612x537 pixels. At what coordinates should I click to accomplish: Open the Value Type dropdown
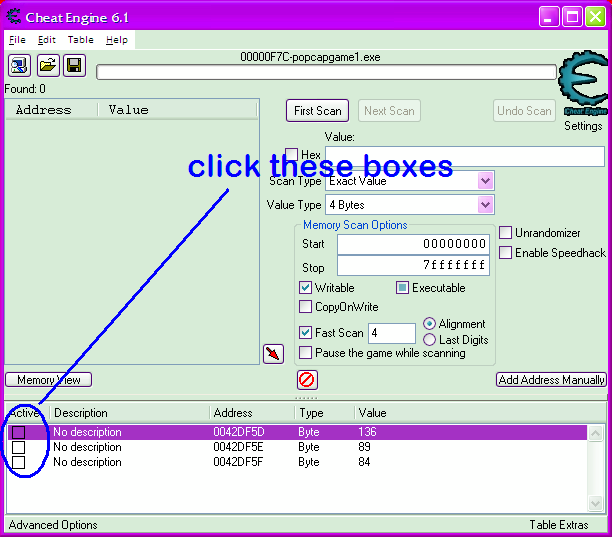tap(485, 204)
